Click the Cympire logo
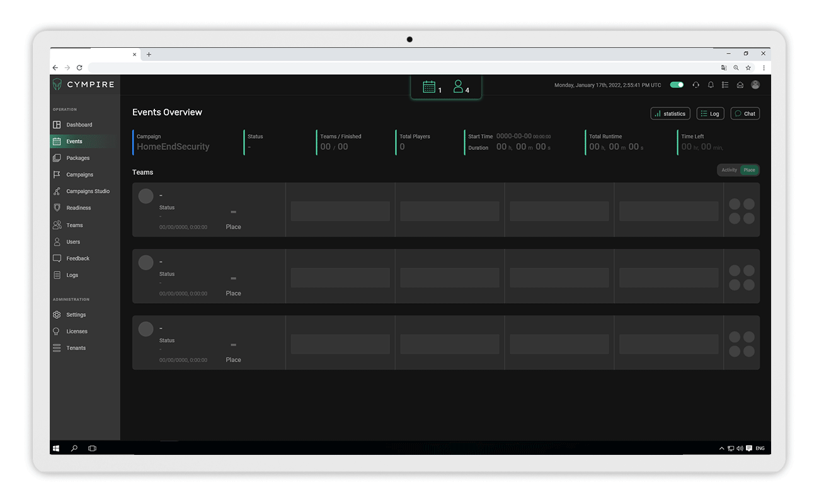This screenshot has width=819, height=504. [x=83, y=84]
